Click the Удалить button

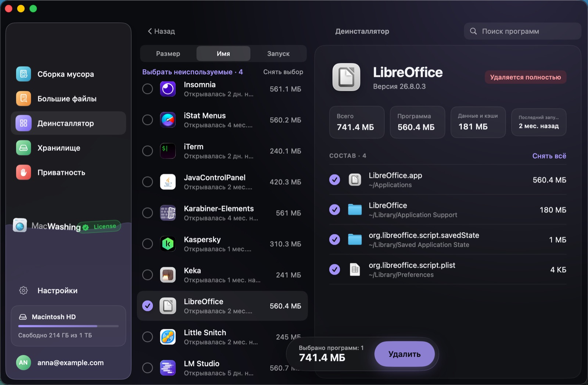(404, 354)
